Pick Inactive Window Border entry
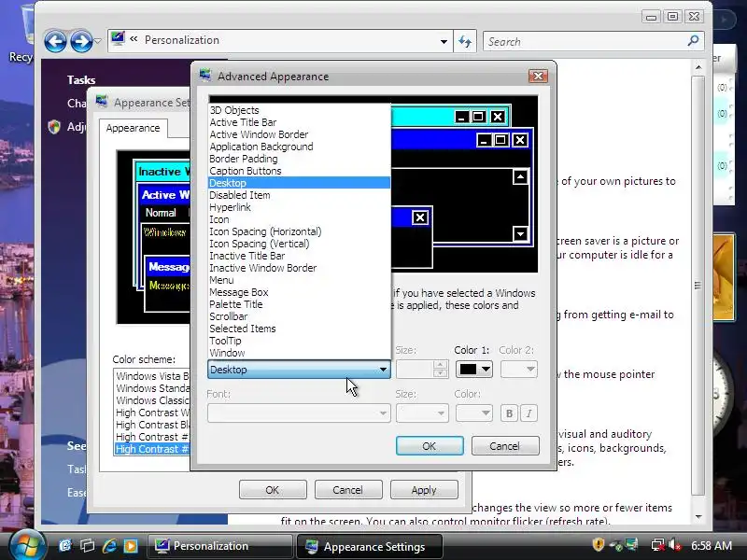This screenshot has width=747, height=560. (x=299, y=268)
